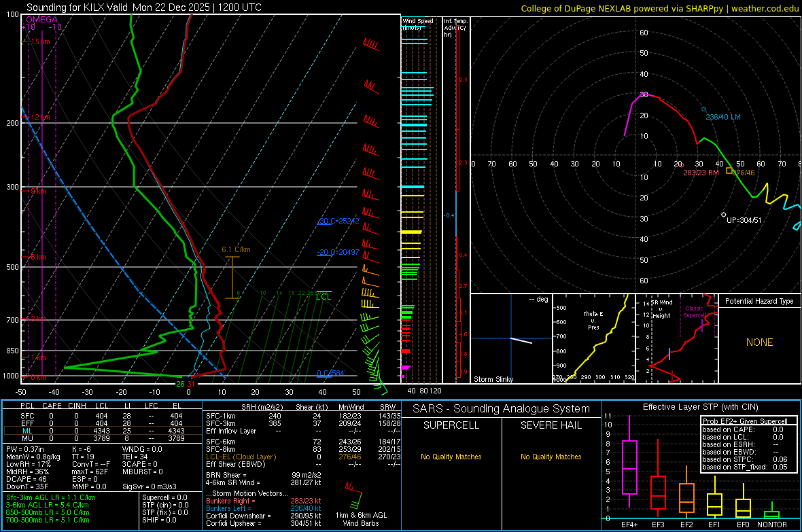
Task: Click the Effective Layer STP (with CIN) title
Action: pos(700,407)
